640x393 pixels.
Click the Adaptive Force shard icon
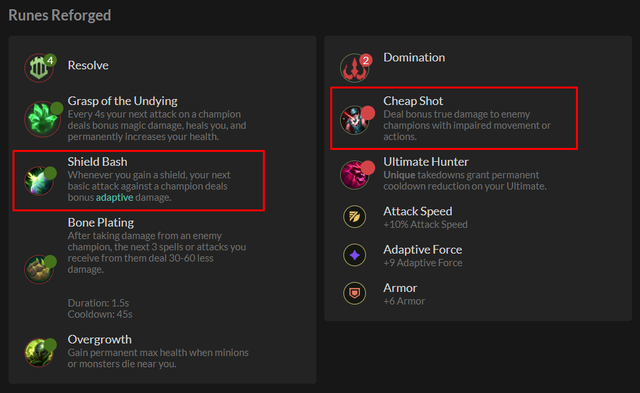coord(354,255)
